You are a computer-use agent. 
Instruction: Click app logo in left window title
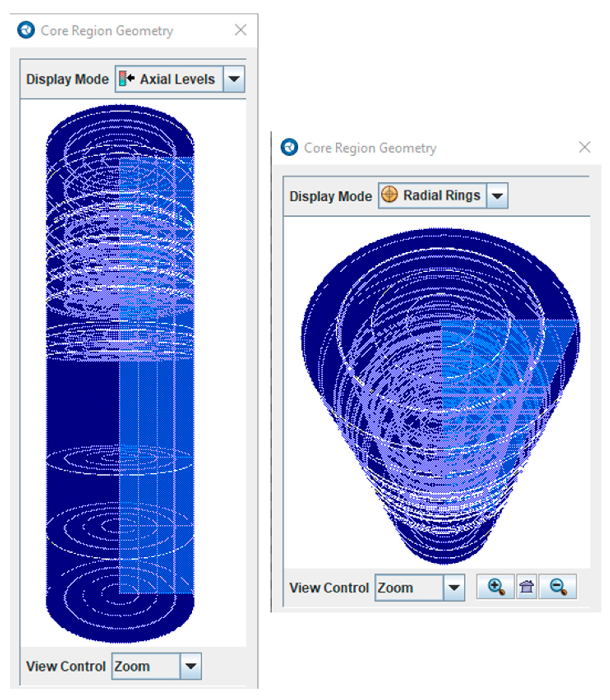[26, 30]
